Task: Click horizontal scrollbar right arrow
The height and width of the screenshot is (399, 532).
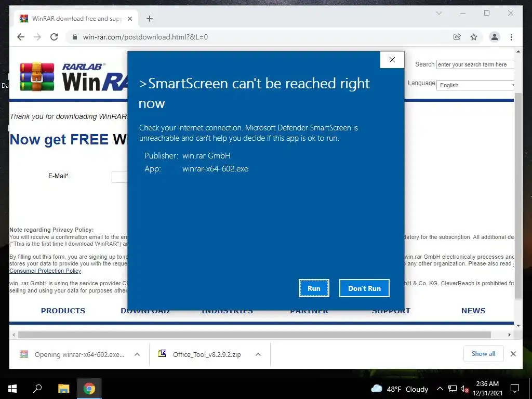Action: [509, 335]
